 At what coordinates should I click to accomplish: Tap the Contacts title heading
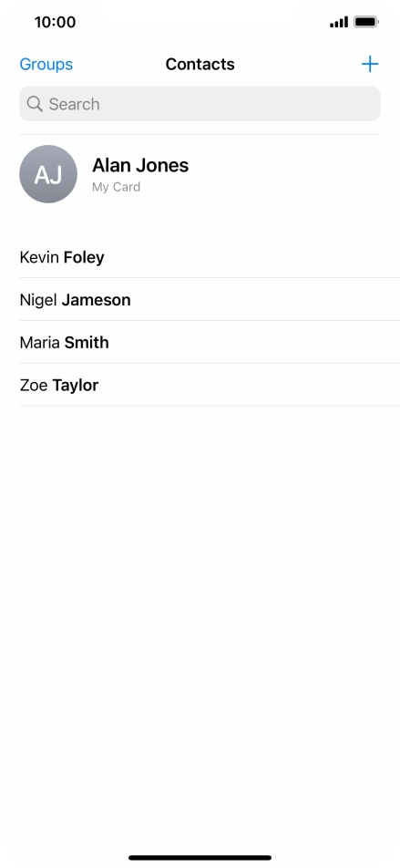(x=200, y=64)
